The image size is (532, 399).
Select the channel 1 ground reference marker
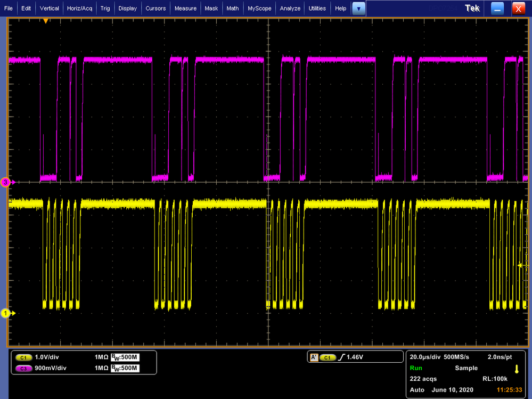[6, 313]
